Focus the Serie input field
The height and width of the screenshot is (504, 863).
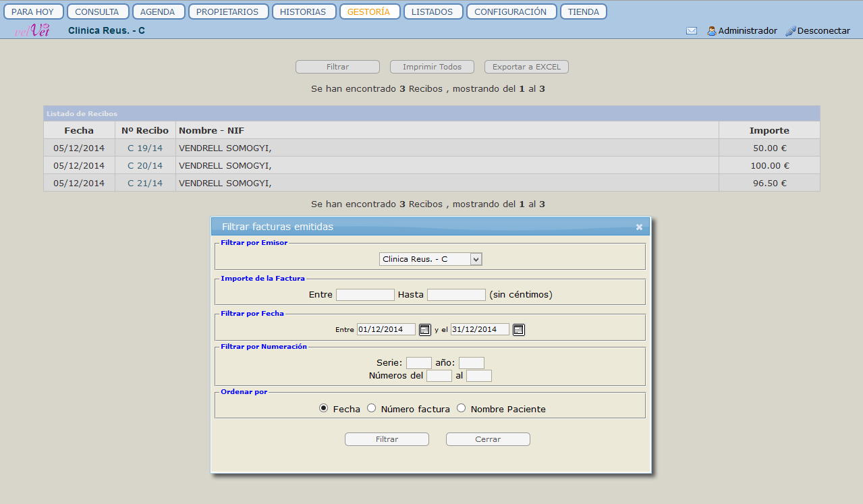pyautogui.click(x=418, y=363)
